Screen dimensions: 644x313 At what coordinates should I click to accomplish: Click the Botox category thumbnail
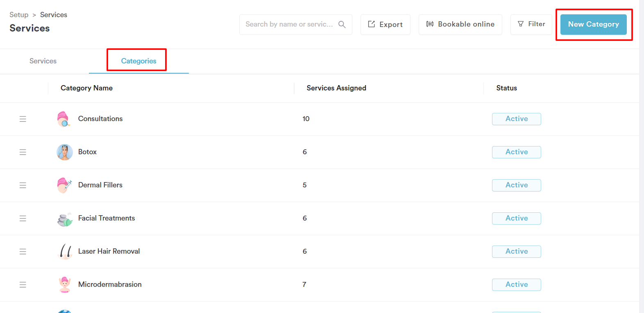[x=64, y=152]
